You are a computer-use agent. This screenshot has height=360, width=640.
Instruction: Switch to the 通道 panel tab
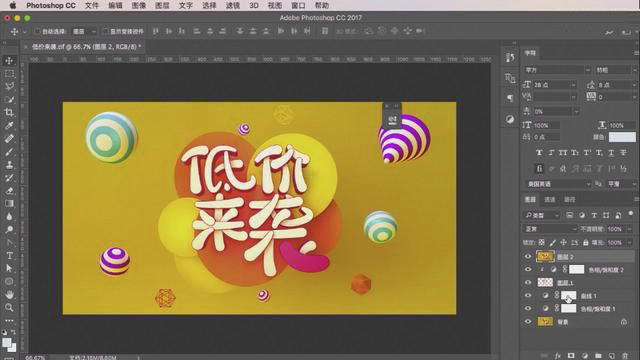point(550,200)
